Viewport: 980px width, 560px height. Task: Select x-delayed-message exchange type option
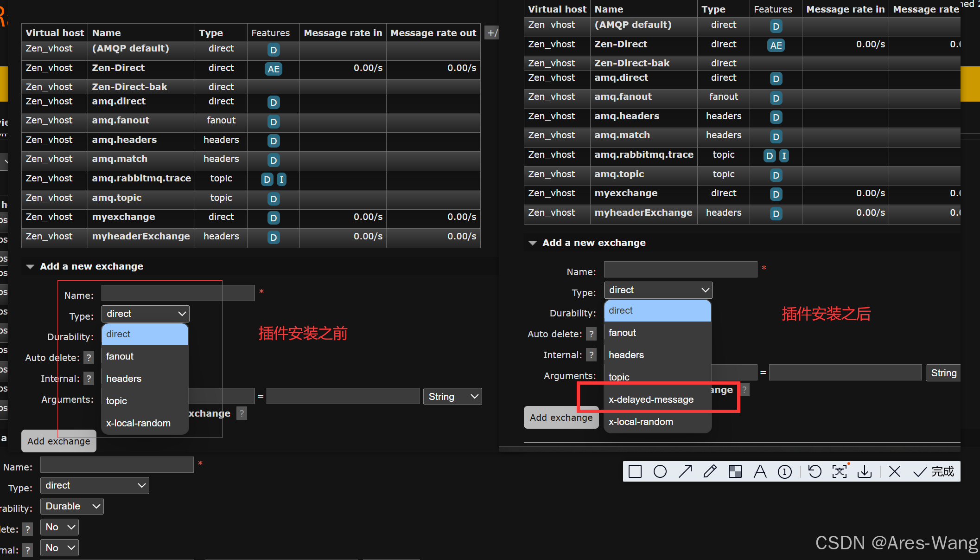click(651, 399)
